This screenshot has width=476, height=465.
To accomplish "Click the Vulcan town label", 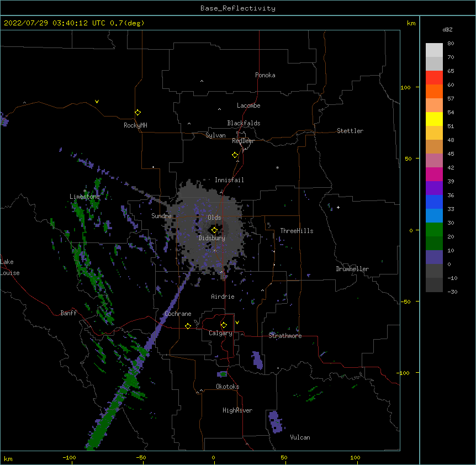I will (300, 437).
